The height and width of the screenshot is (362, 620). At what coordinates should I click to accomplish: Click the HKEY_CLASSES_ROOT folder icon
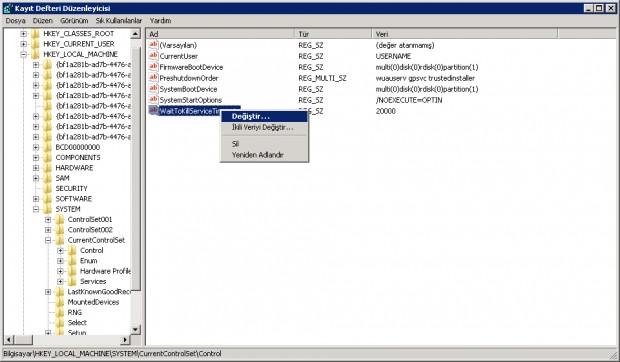[35, 34]
